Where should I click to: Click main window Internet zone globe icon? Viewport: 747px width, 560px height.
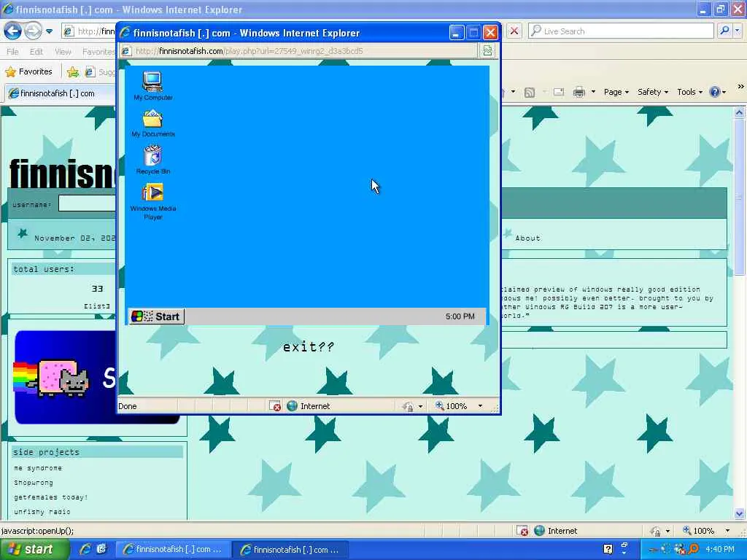pos(539,531)
